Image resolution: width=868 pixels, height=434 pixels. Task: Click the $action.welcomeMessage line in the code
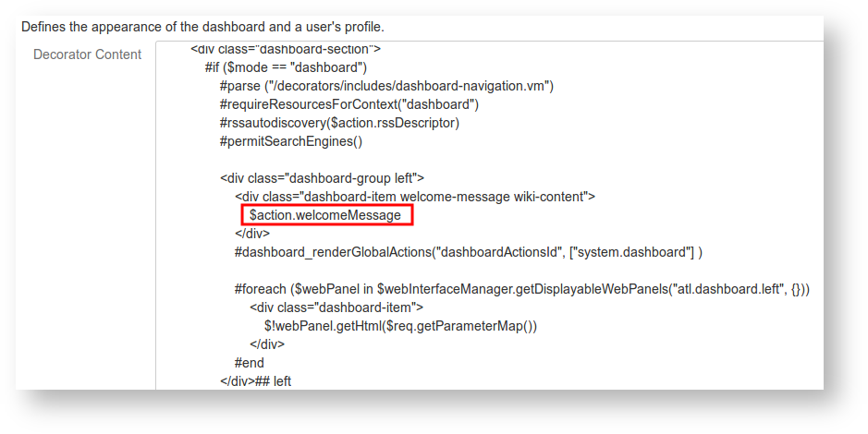tap(325, 215)
